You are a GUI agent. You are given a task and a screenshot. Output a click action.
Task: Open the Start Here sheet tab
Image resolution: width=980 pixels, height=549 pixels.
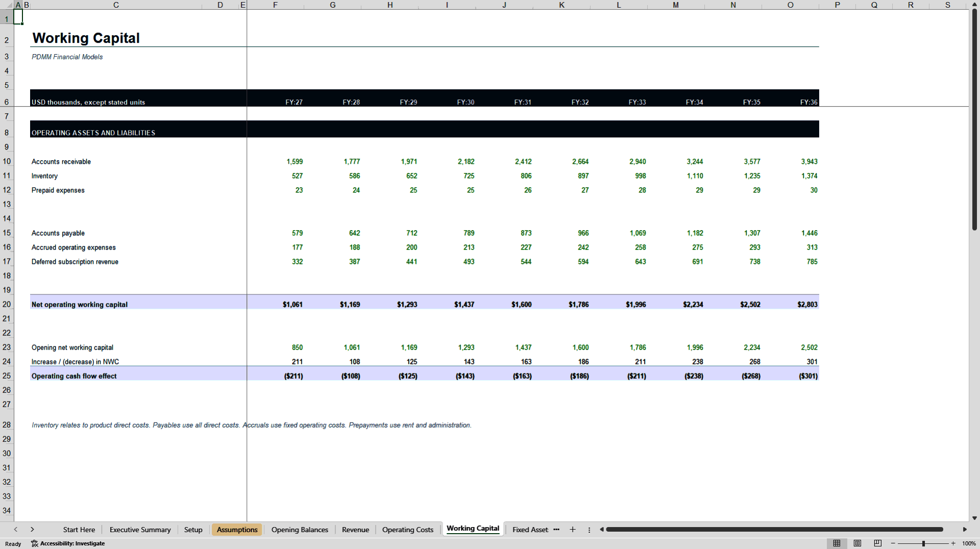79,530
